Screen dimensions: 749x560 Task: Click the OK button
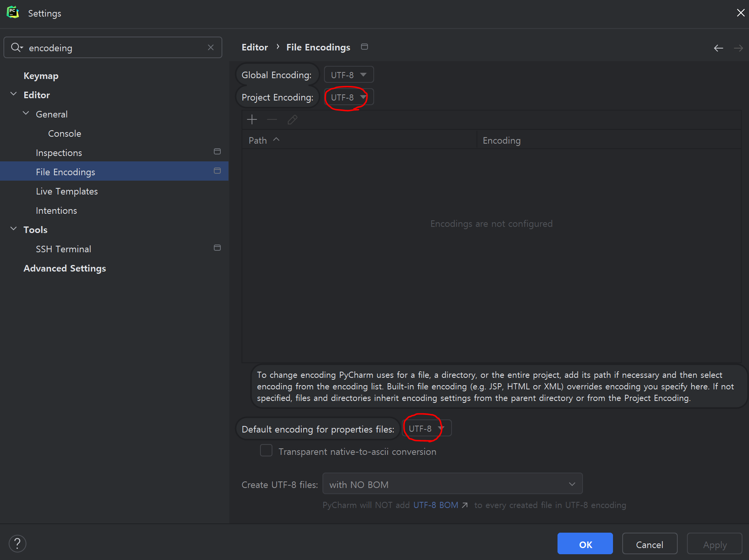pyautogui.click(x=585, y=544)
